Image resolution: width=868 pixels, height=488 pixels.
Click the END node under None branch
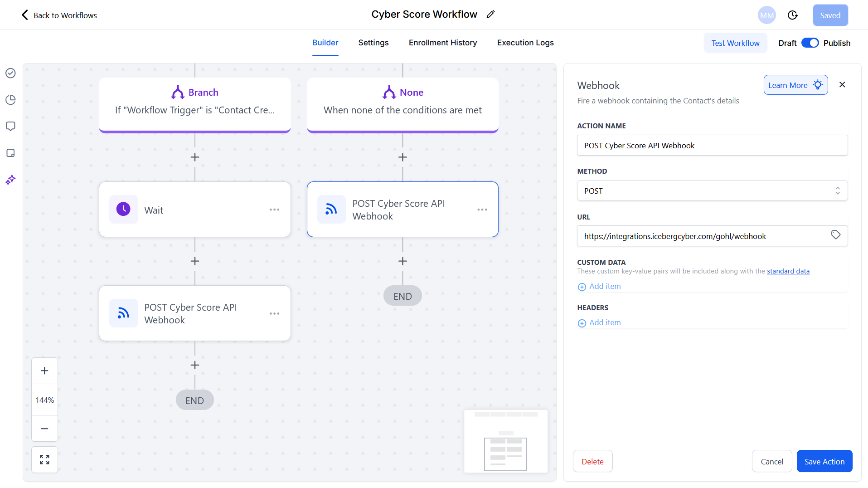(402, 296)
